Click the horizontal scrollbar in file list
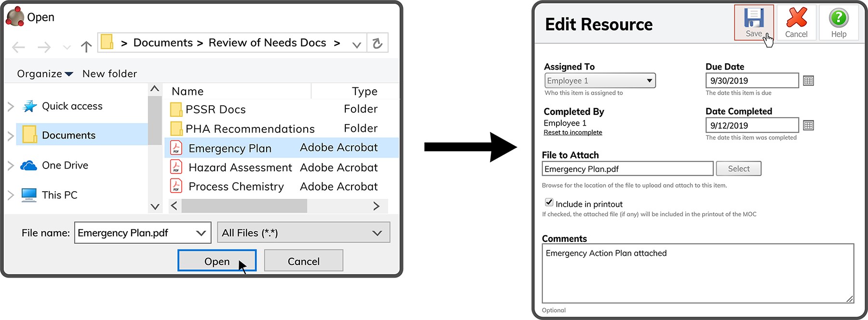The width and height of the screenshot is (868, 320). (x=244, y=206)
